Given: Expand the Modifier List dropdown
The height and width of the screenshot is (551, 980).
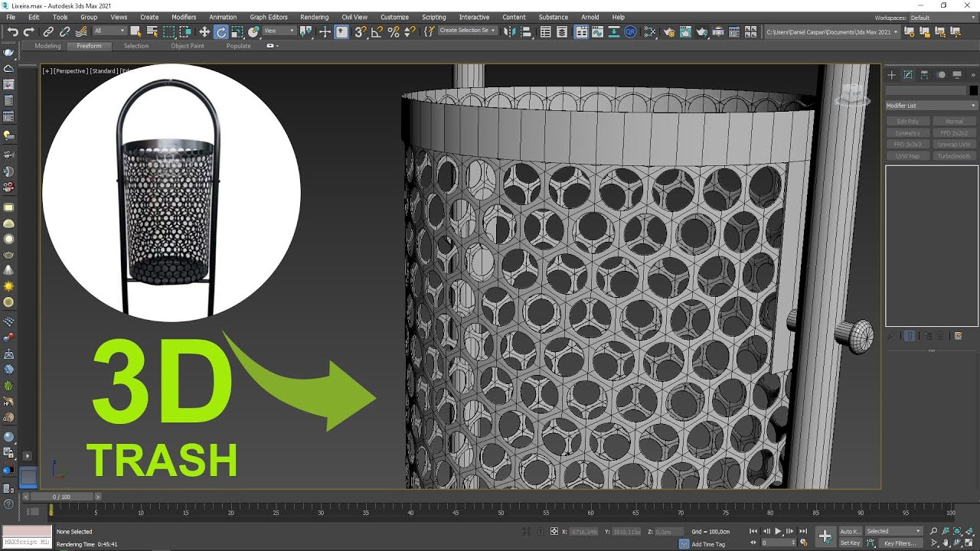Looking at the screenshot, I should tap(931, 106).
